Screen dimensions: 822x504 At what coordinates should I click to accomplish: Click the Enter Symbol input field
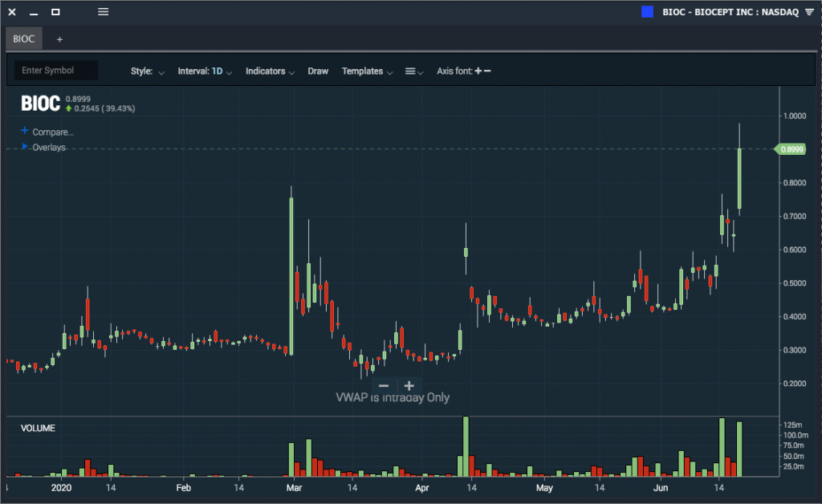coord(54,71)
